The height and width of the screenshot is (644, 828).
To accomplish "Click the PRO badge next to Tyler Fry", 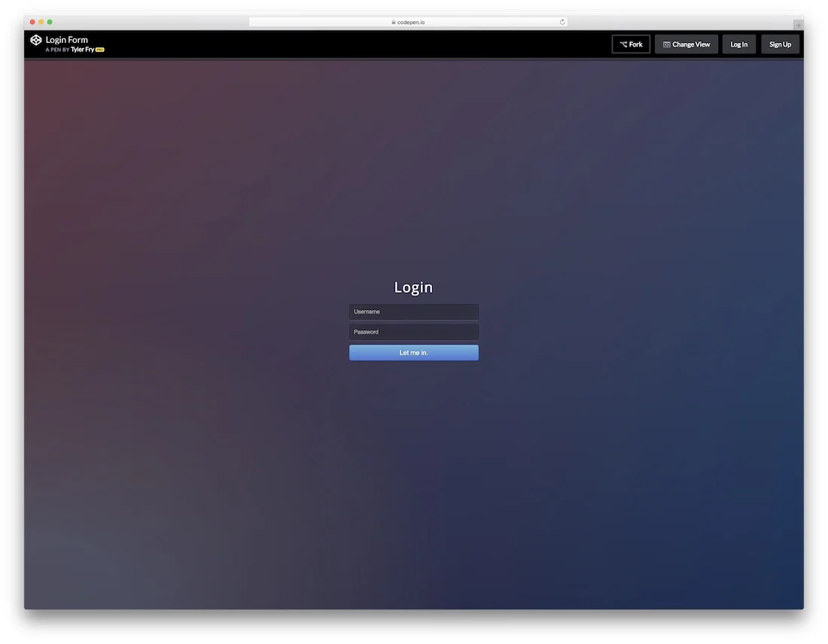I will (x=100, y=49).
